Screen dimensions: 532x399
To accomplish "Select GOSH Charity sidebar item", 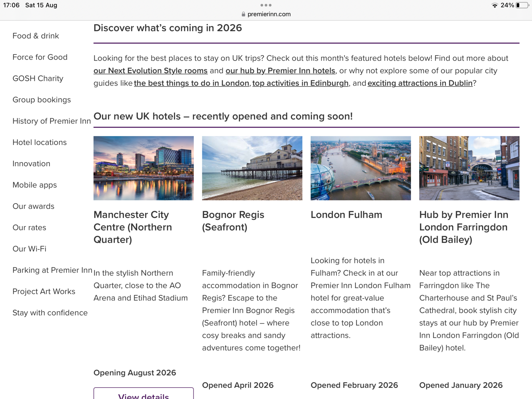I will (38, 79).
